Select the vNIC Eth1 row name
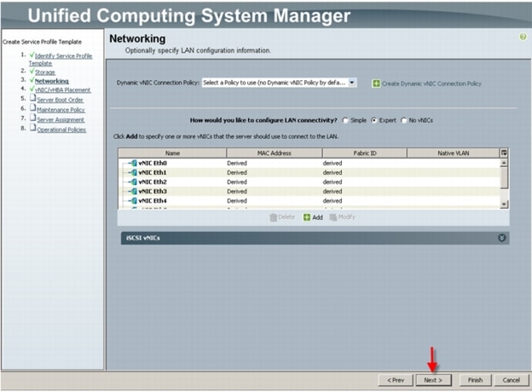 click(153, 173)
